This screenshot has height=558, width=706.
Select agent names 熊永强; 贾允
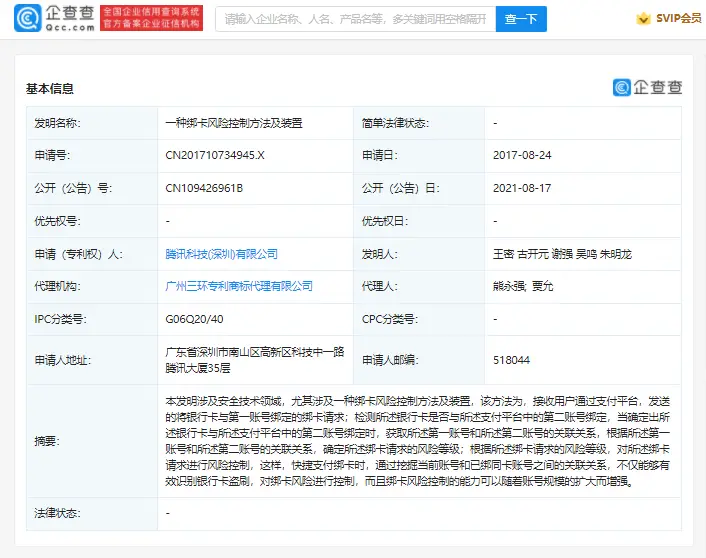[x=523, y=286]
